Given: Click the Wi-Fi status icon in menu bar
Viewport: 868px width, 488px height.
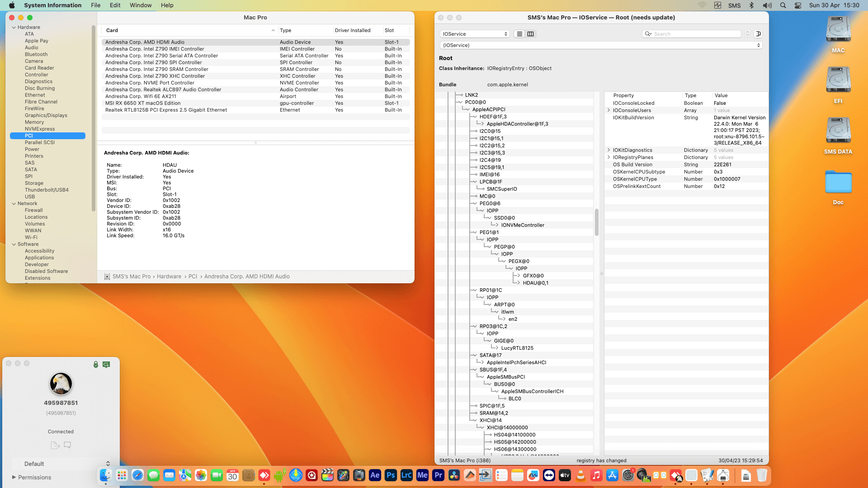Looking at the screenshot, I should click(702, 5).
